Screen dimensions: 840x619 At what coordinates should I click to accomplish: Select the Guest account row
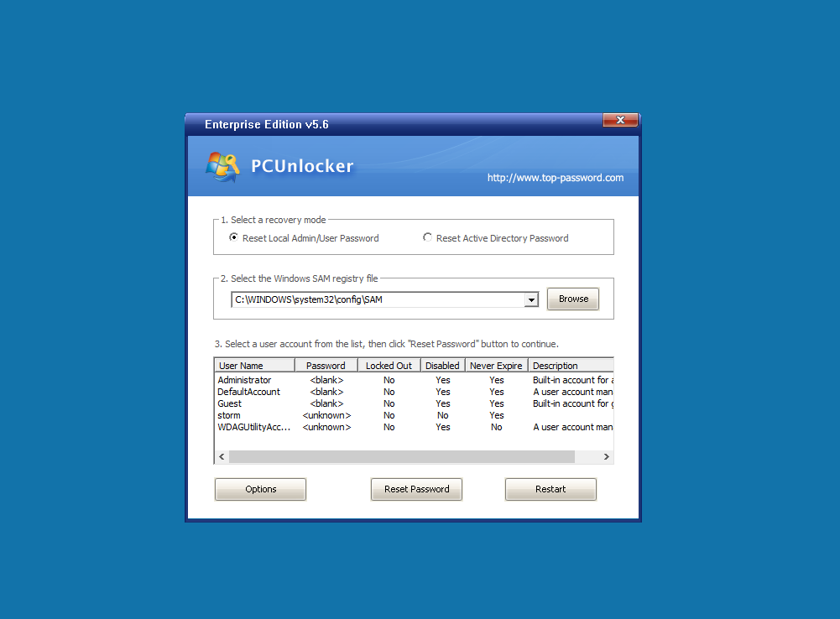click(414, 403)
